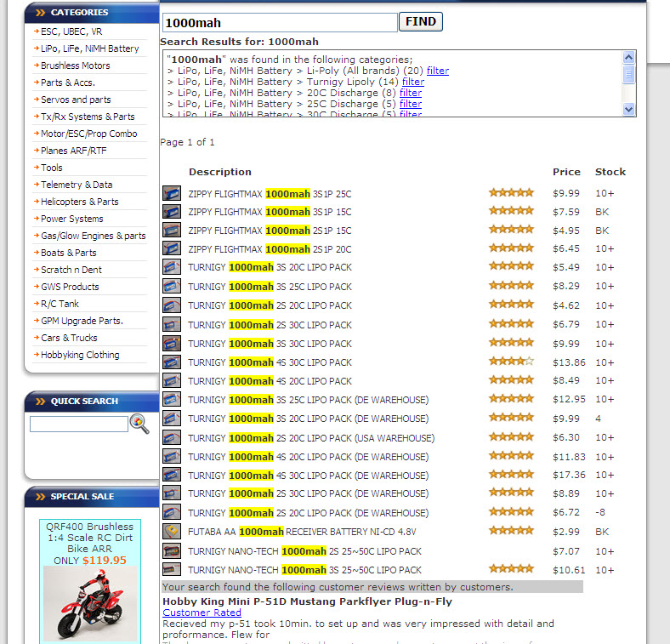This screenshot has height=644, width=670.
Task: Open TURNIGY NANO-TECH 1000mah 2S 25~50C LIPO PACK
Action: coord(304,551)
